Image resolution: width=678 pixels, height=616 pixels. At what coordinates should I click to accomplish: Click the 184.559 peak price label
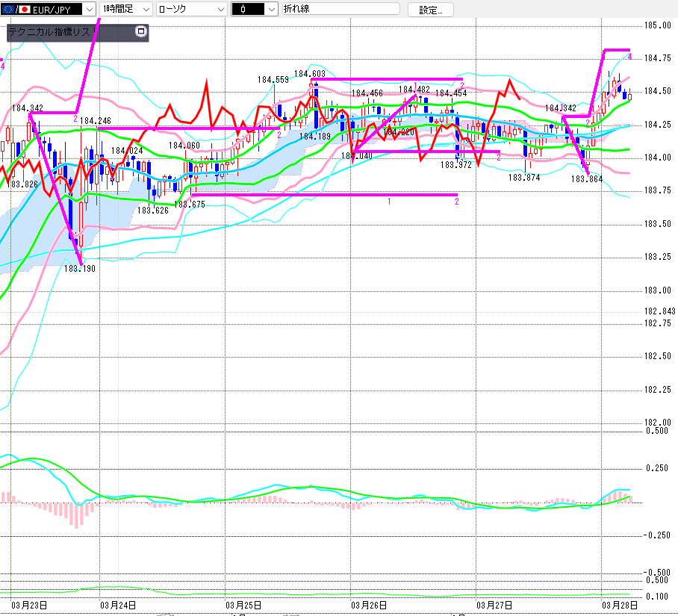point(273,80)
